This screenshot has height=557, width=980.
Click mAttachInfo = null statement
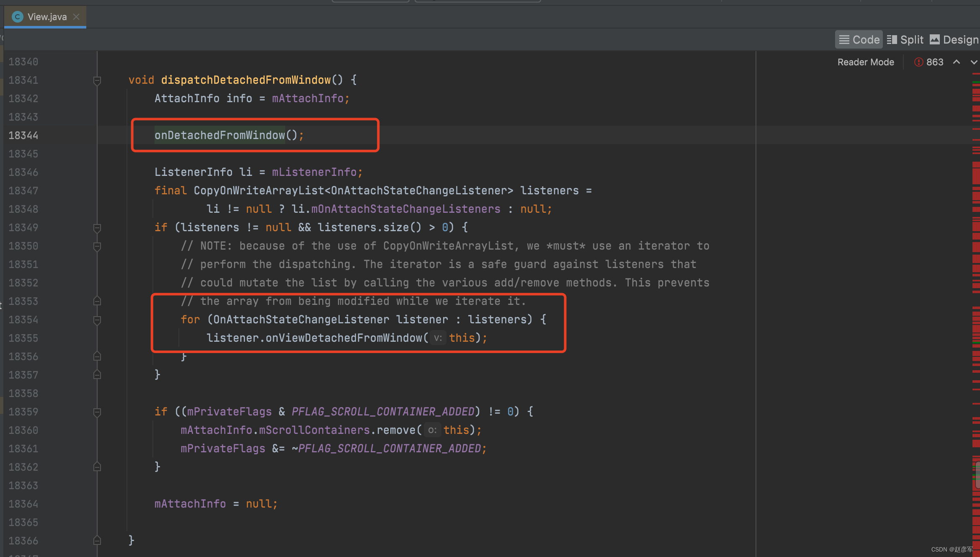216,504
